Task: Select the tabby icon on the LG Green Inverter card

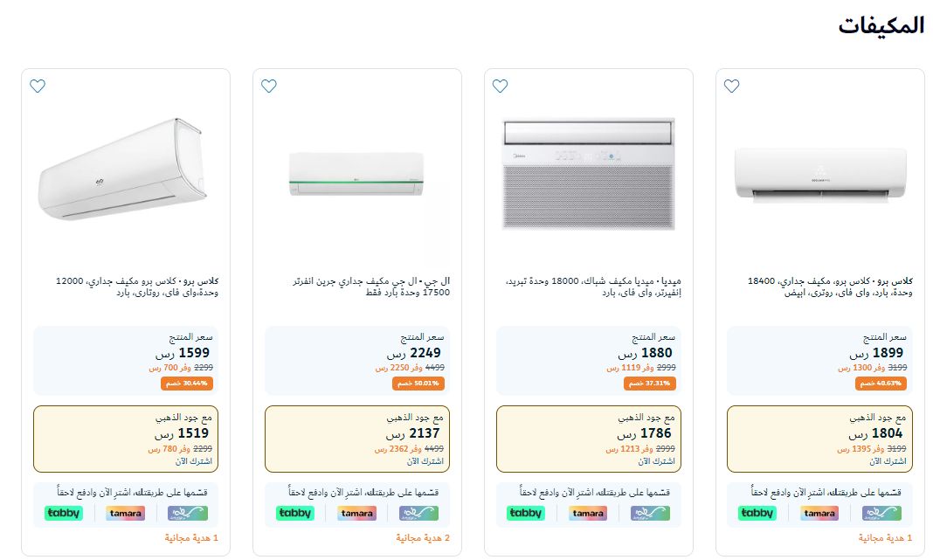Action: tap(294, 513)
